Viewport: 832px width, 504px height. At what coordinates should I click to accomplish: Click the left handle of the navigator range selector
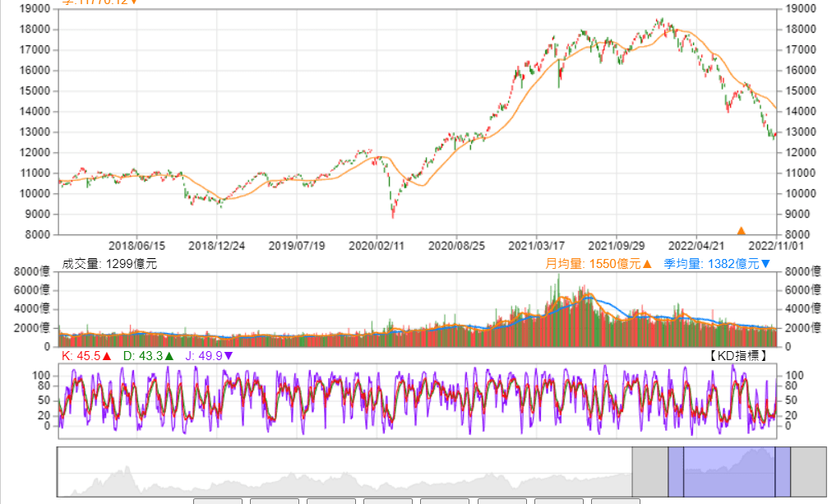pos(676,472)
